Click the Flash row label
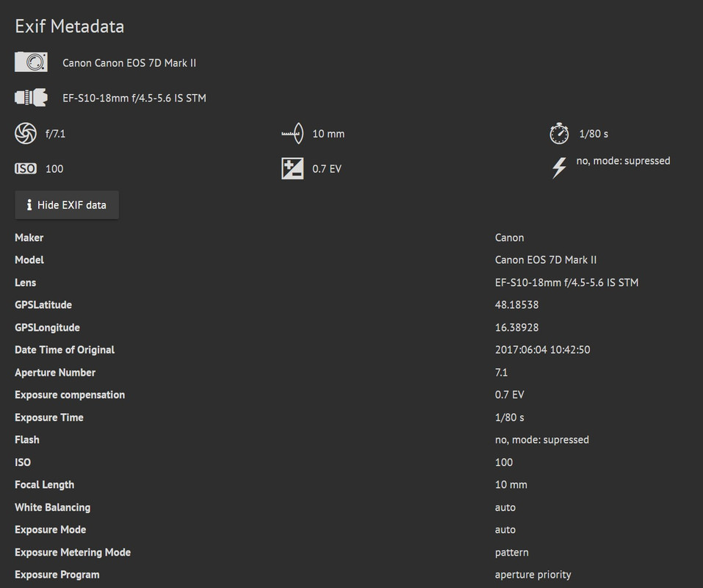 pos(27,440)
